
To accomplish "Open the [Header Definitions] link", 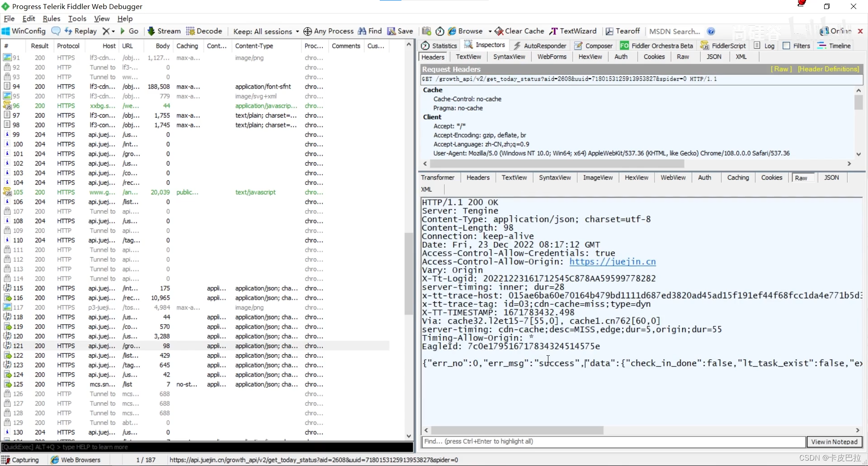I will [x=828, y=69].
